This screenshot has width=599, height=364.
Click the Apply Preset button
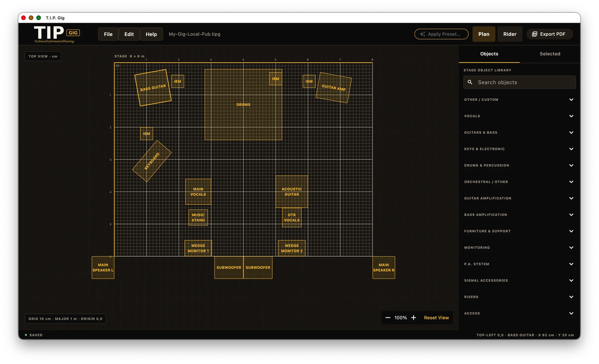(441, 34)
